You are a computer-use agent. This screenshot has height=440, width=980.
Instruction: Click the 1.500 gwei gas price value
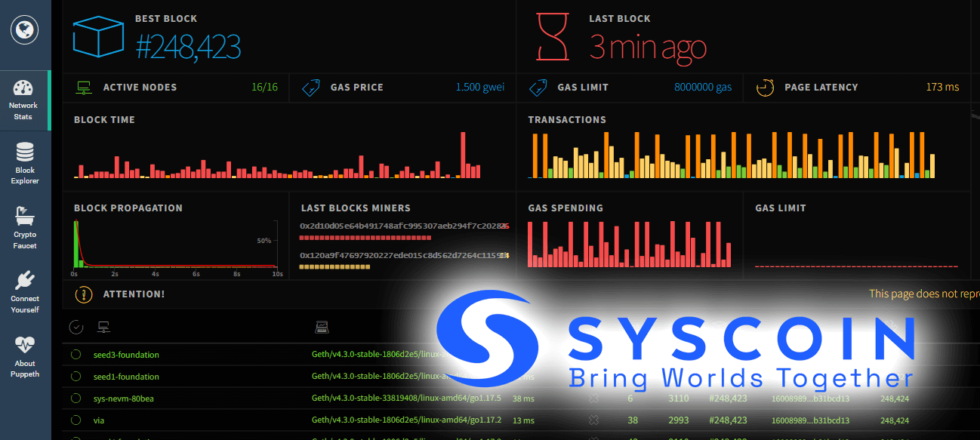[480, 88]
